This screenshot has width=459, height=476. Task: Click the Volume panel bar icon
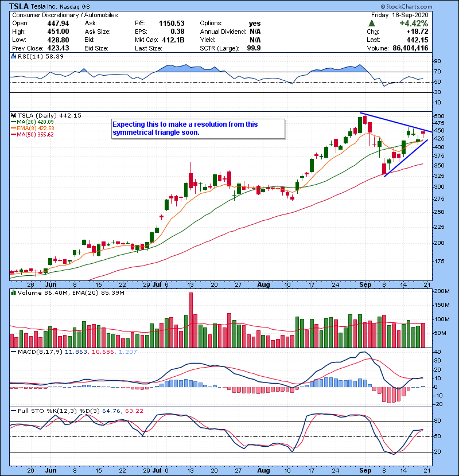(13, 292)
